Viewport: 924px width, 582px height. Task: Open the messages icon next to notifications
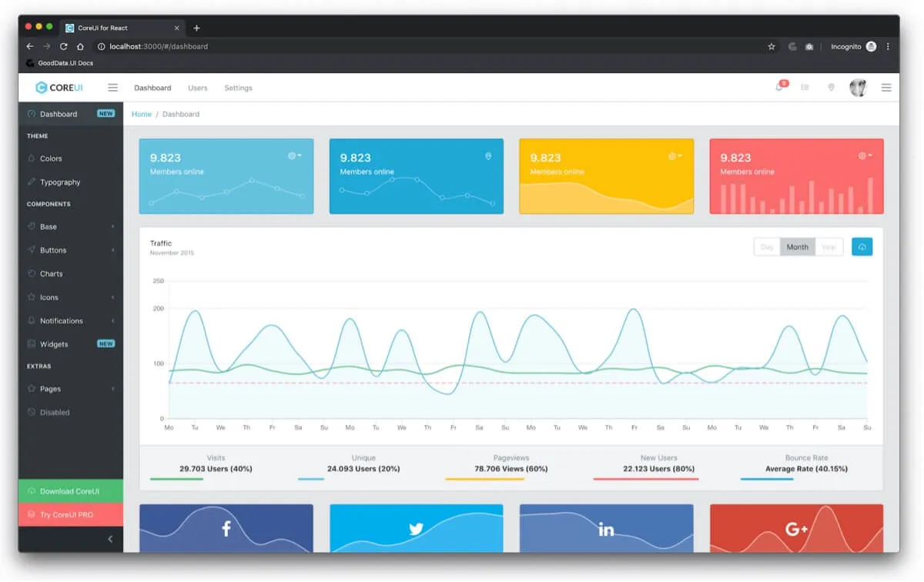(x=805, y=87)
